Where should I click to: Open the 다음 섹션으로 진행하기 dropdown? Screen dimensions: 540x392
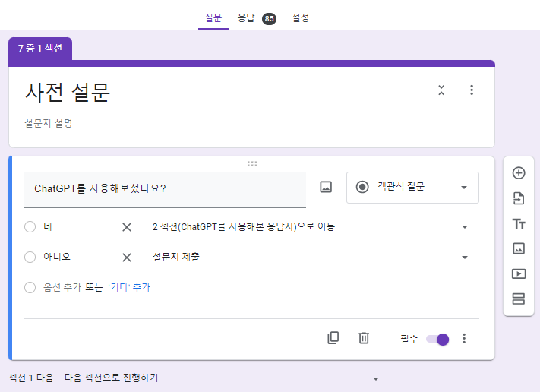click(222, 378)
